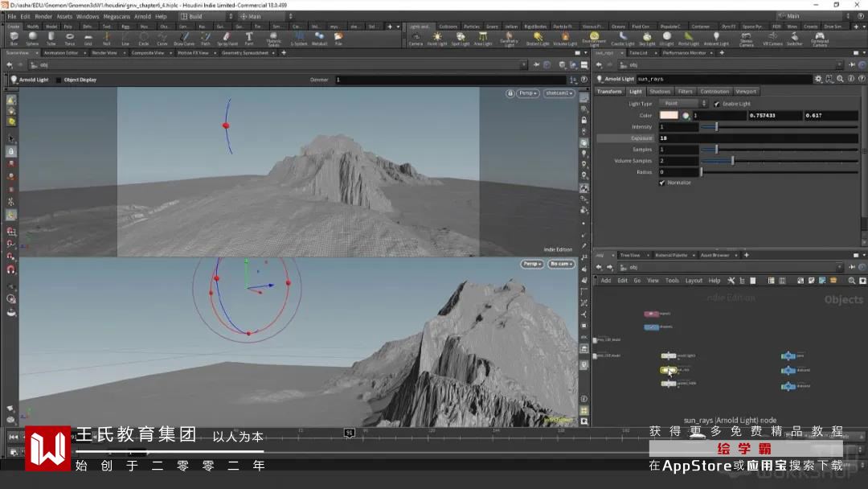Open the Create shelf set options arrow
The height and width of the screenshot is (489, 868).
coord(398,27)
